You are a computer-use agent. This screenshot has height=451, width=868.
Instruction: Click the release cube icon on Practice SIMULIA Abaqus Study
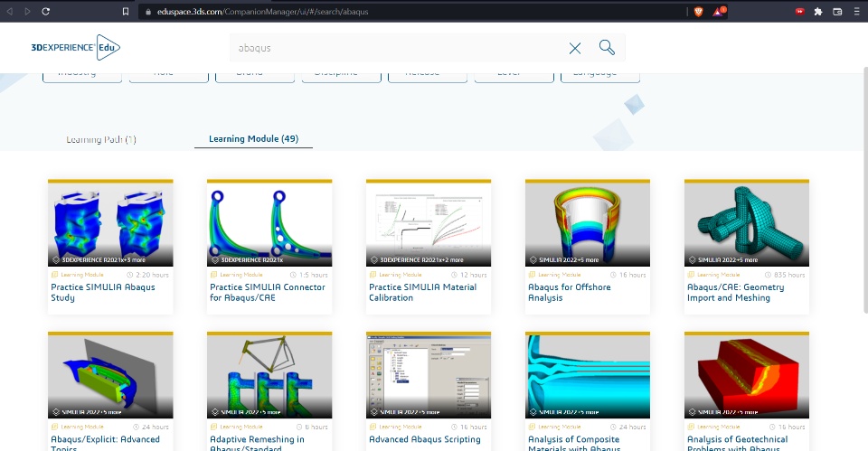click(56, 259)
